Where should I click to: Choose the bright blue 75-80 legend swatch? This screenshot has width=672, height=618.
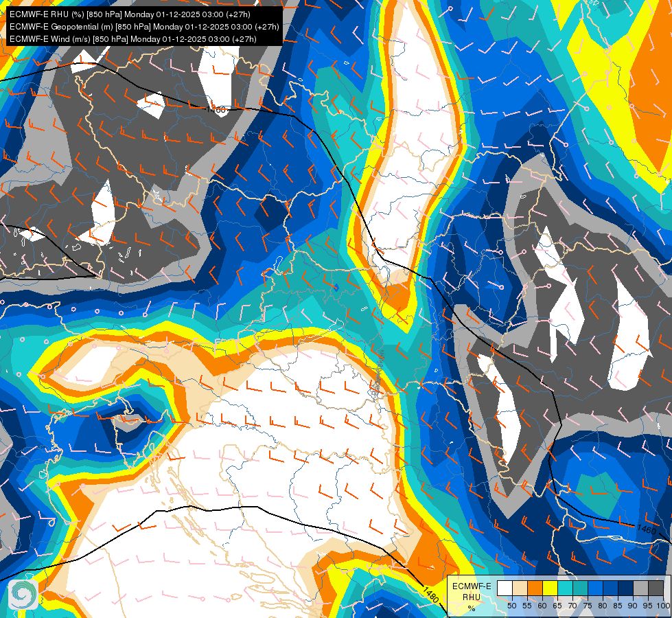point(595,588)
